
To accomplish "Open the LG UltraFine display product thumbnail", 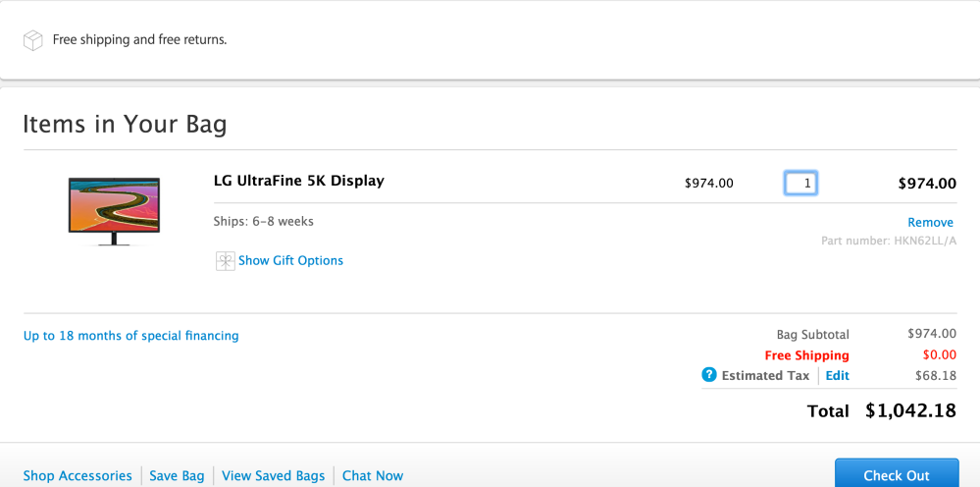I will click(114, 210).
